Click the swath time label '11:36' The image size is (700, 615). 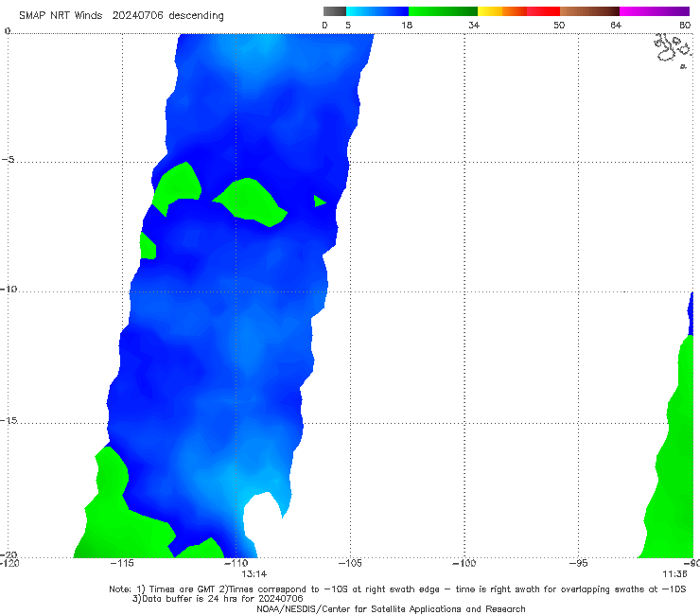(674, 574)
